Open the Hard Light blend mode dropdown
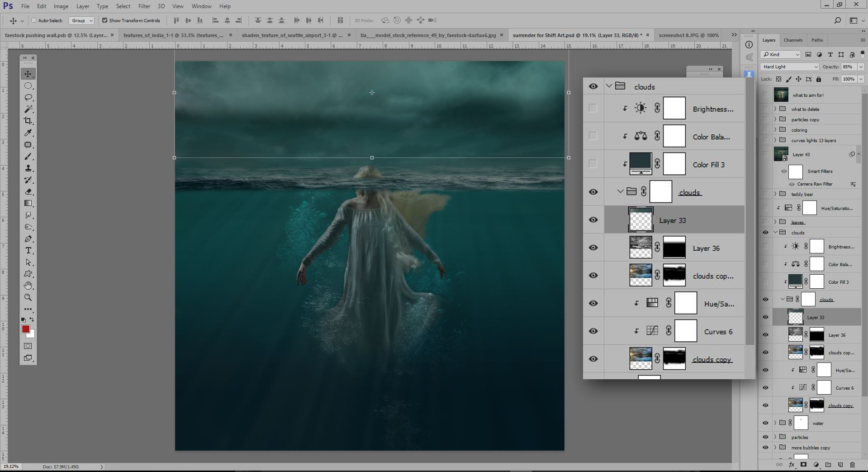This screenshot has height=472, width=868. pos(789,67)
